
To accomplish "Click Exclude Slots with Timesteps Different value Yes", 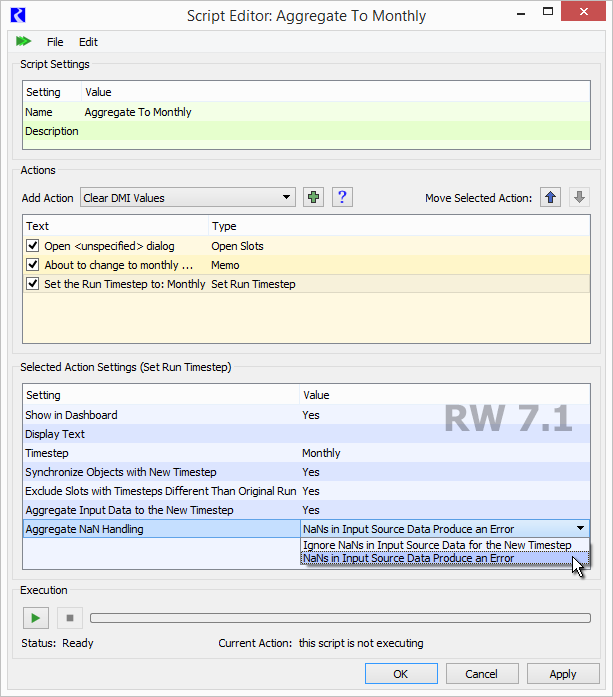I will tap(311, 491).
